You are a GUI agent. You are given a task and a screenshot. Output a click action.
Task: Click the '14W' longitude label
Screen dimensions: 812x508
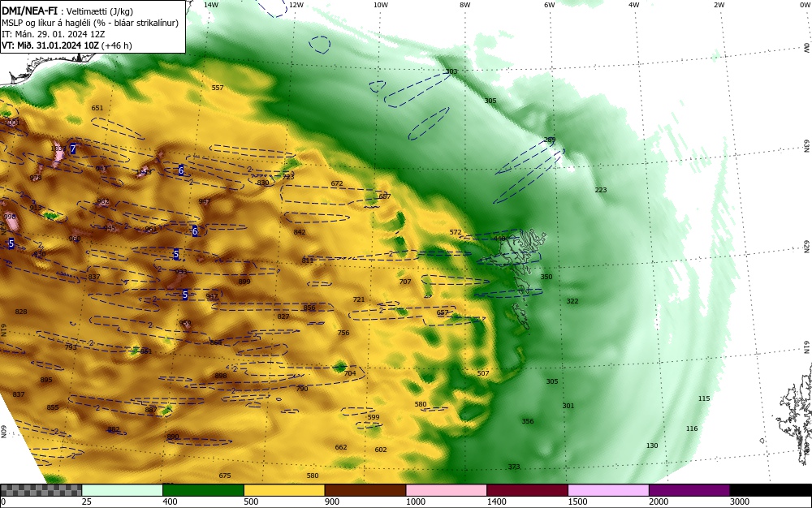point(211,5)
